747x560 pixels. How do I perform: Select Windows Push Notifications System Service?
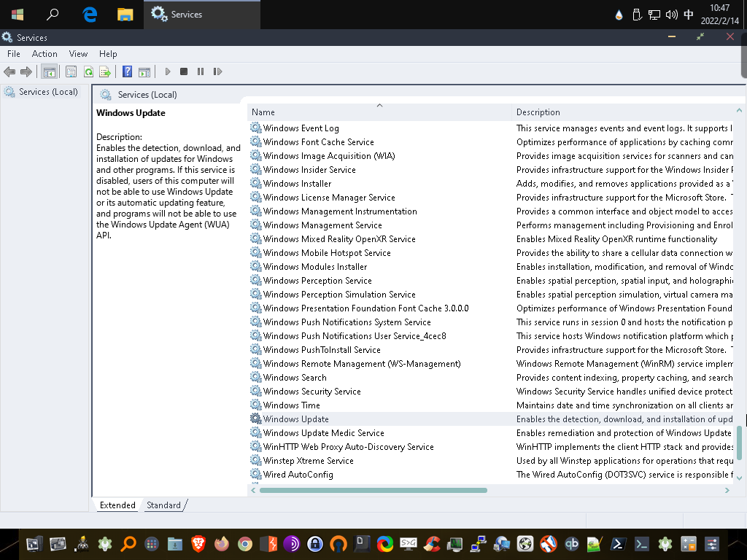(x=491, y=322)
